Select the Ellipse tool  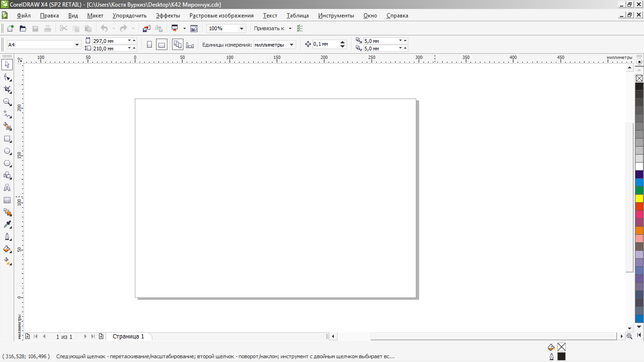pyautogui.click(x=7, y=151)
